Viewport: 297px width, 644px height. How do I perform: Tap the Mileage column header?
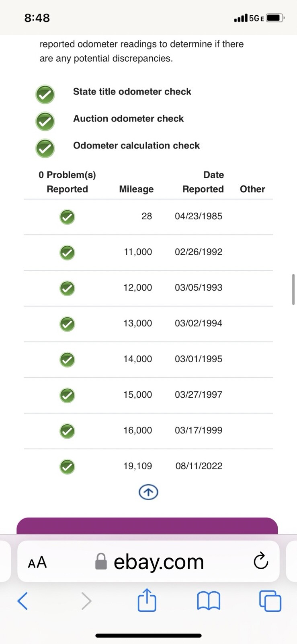coord(136,189)
